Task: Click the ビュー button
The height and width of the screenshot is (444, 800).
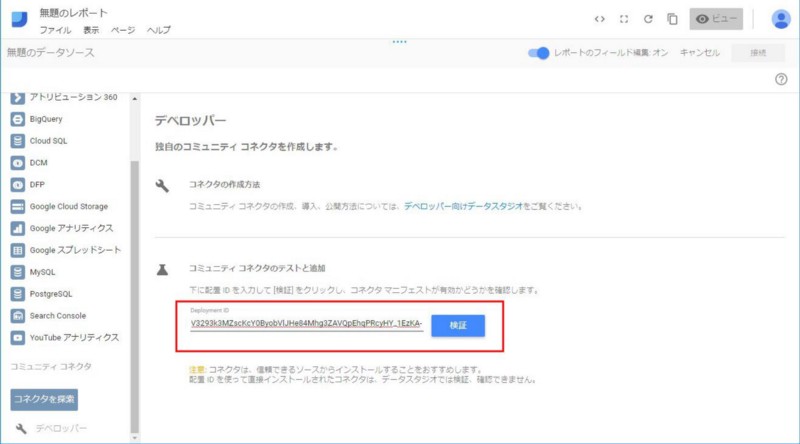Action: (x=716, y=19)
